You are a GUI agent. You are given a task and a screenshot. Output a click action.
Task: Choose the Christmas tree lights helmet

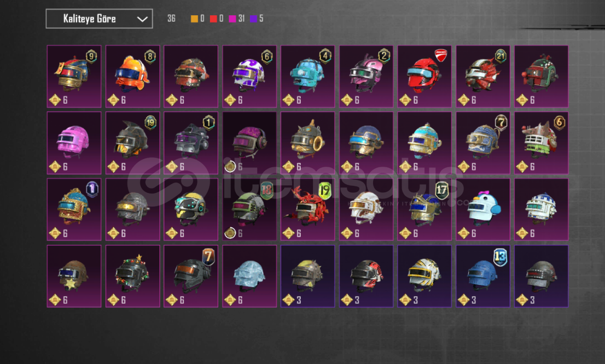tap(132, 276)
